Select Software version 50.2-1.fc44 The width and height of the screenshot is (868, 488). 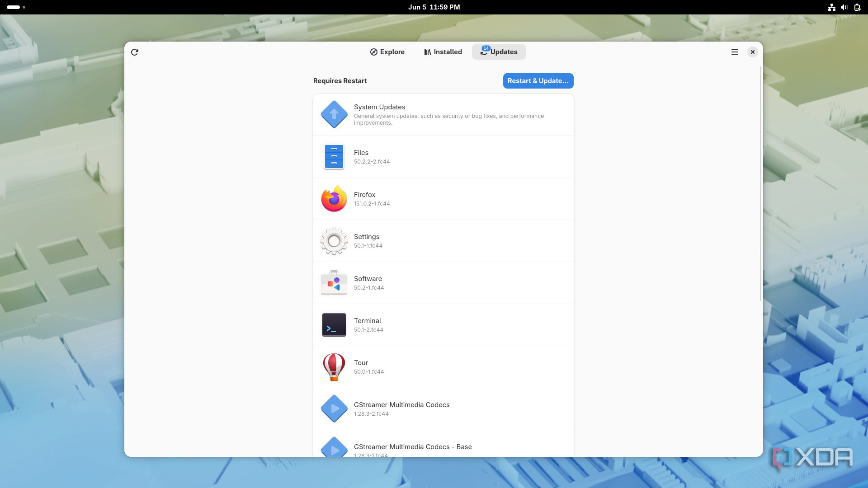369,288
